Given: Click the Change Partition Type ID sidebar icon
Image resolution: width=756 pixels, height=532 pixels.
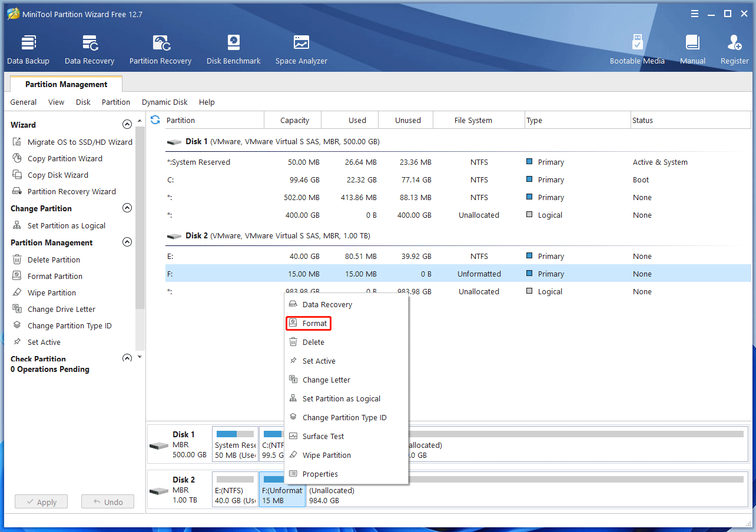Looking at the screenshot, I should click(16, 325).
